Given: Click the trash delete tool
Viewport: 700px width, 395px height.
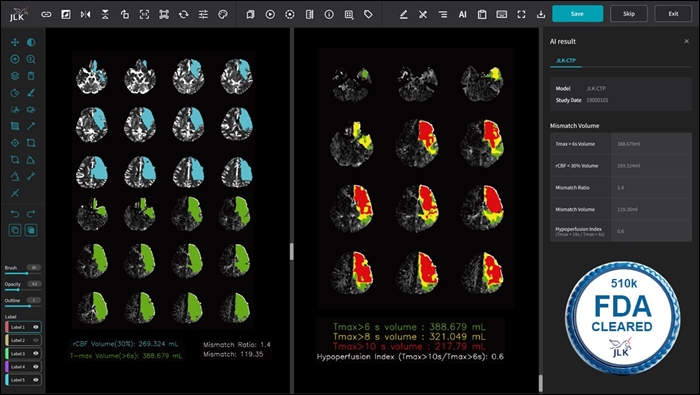Looking at the screenshot, I should 31,76.
